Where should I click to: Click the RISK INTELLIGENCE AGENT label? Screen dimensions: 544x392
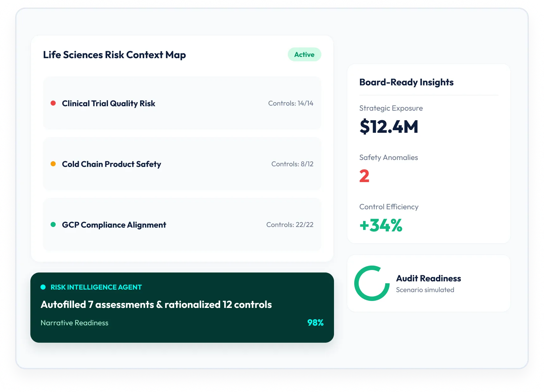point(96,287)
